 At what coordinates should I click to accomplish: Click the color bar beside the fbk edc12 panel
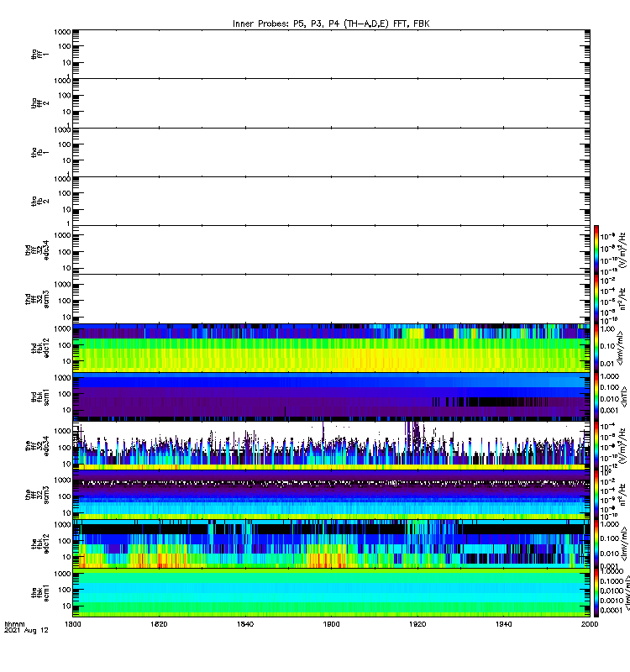coord(596,543)
